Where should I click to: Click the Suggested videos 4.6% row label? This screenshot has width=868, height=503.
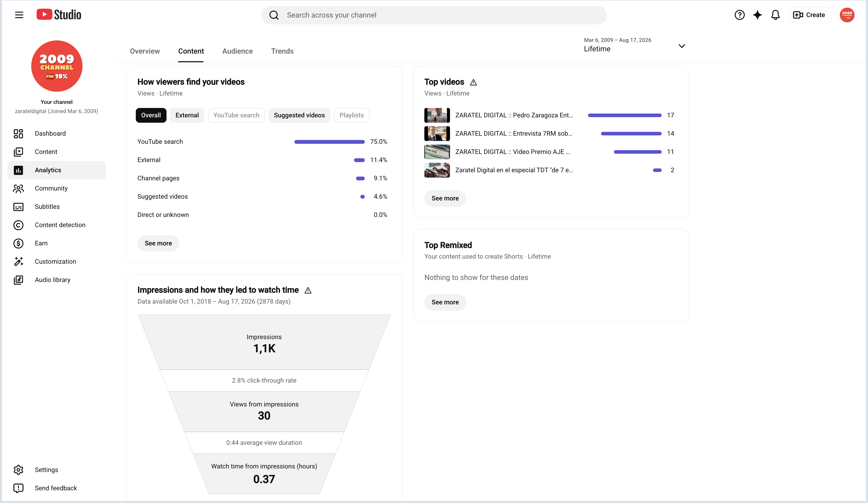click(163, 197)
